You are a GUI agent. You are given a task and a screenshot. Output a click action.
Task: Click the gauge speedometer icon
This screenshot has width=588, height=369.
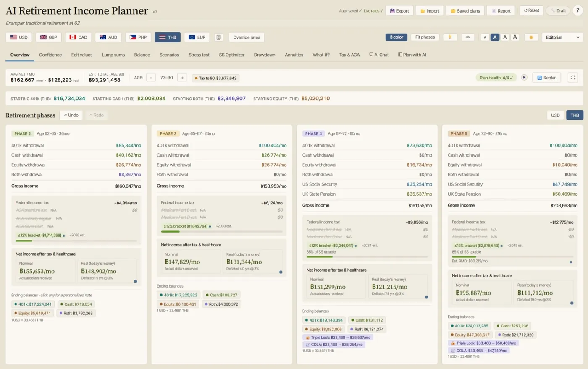click(467, 37)
